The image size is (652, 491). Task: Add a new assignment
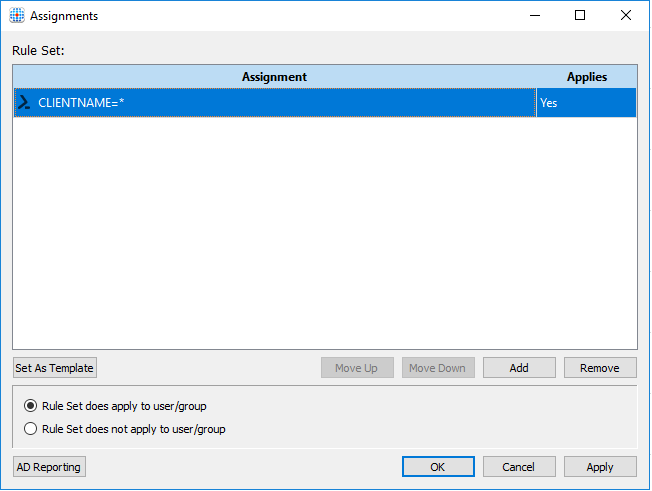tap(519, 368)
